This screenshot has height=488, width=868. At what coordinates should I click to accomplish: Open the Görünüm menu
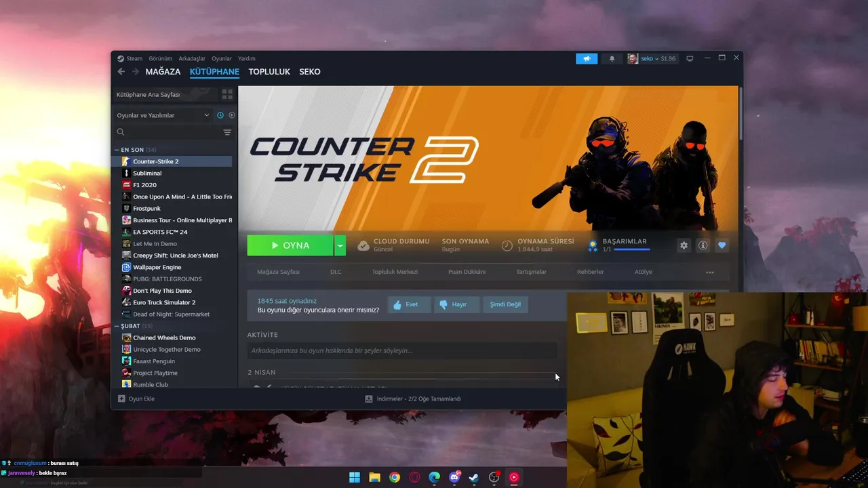pyautogui.click(x=161, y=59)
